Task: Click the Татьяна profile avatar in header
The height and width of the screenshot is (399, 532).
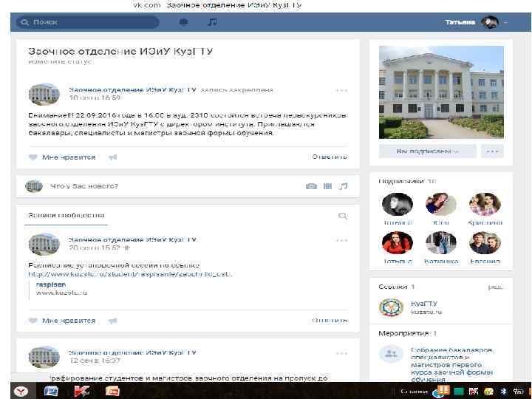Action: (490, 22)
